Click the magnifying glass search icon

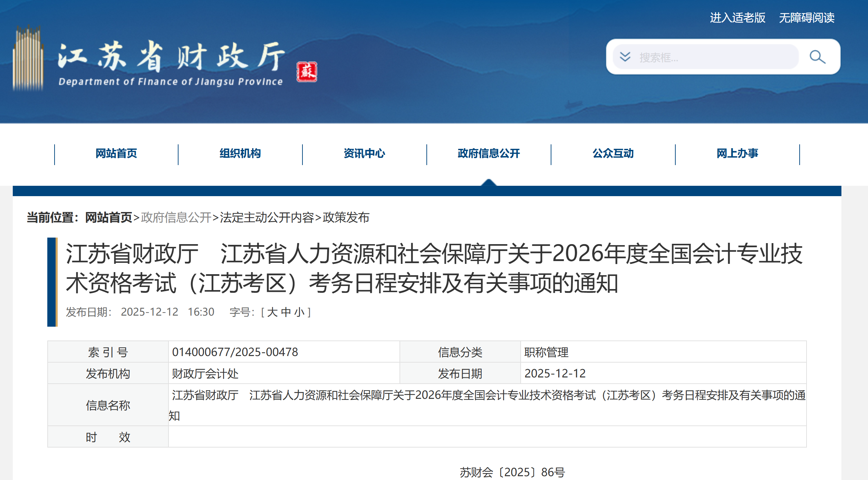pos(817,57)
